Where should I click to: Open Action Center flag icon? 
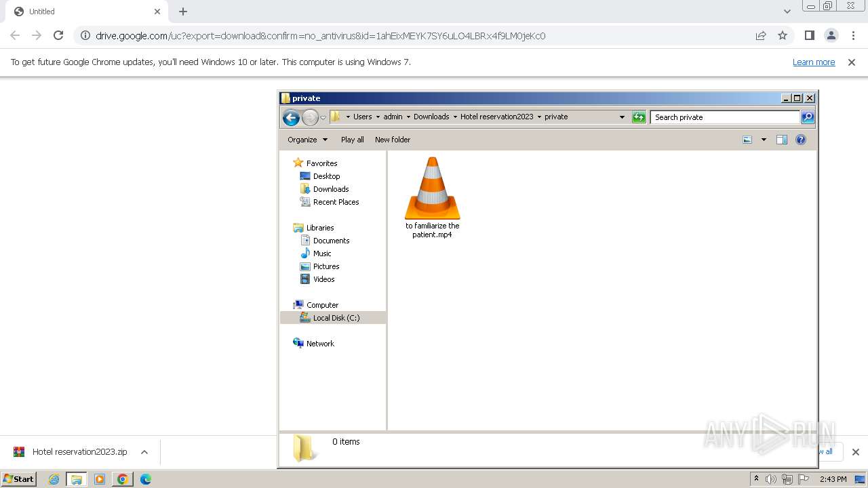click(804, 479)
